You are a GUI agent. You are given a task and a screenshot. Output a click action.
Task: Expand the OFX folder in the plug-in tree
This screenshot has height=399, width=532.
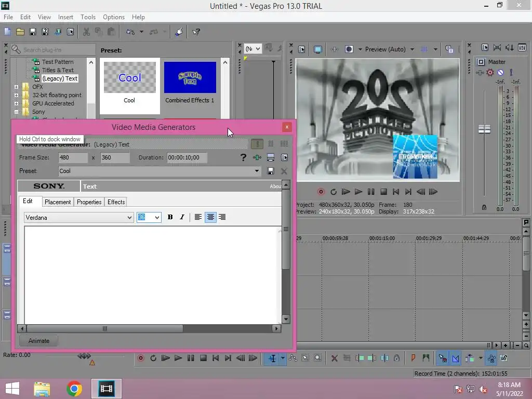click(16, 87)
